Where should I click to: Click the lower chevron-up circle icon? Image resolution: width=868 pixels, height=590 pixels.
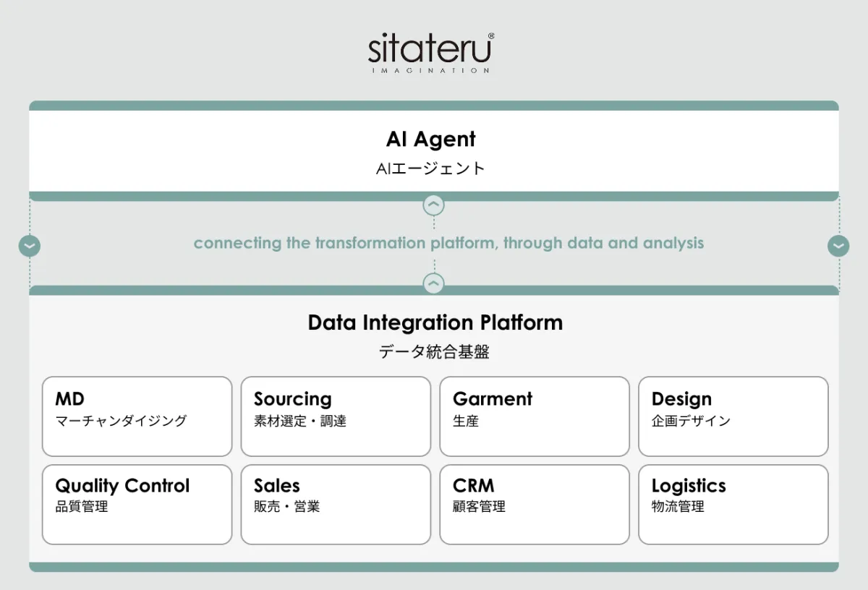433,283
